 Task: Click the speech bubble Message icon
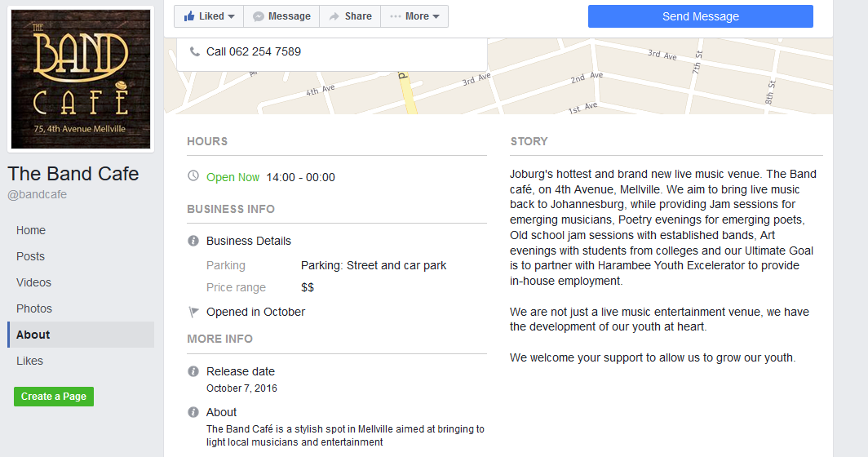(x=258, y=16)
